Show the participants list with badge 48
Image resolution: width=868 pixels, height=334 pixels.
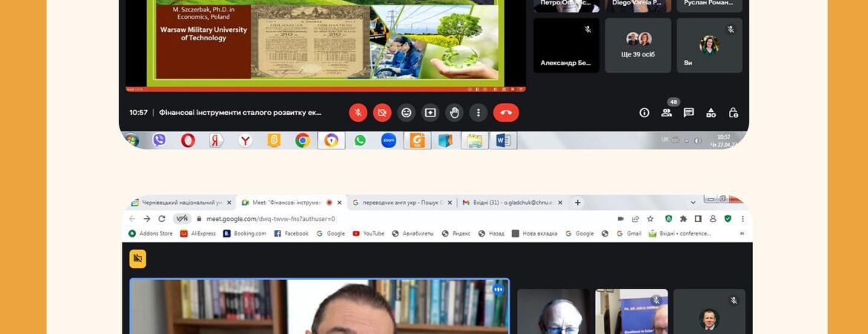point(667,112)
